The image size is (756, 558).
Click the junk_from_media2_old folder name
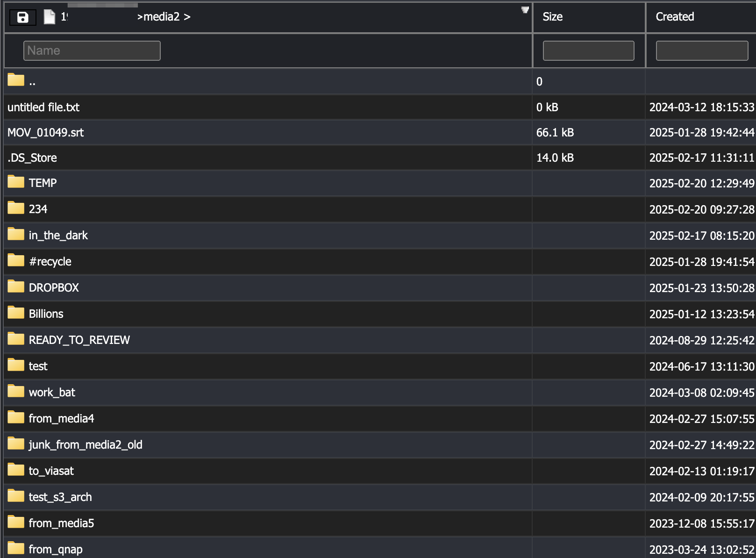coord(86,444)
